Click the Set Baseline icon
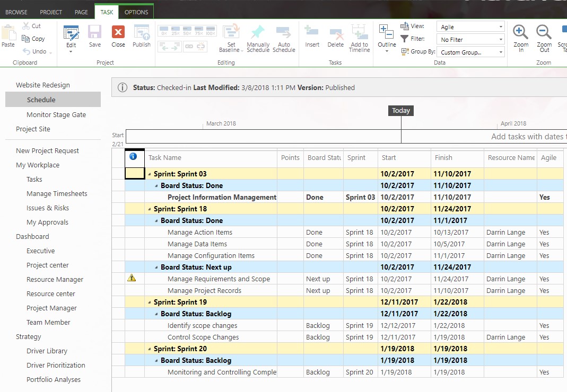567x392 pixels. (231, 31)
